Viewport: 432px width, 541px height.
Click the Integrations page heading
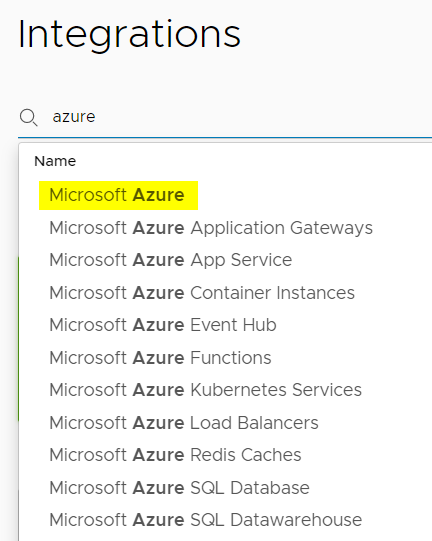coord(129,35)
